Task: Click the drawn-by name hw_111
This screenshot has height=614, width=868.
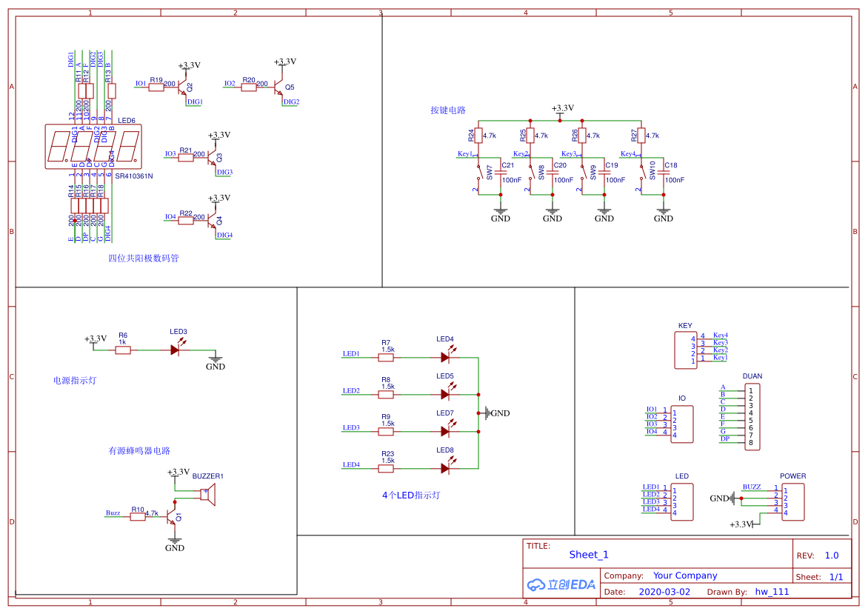Action: tap(772, 591)
